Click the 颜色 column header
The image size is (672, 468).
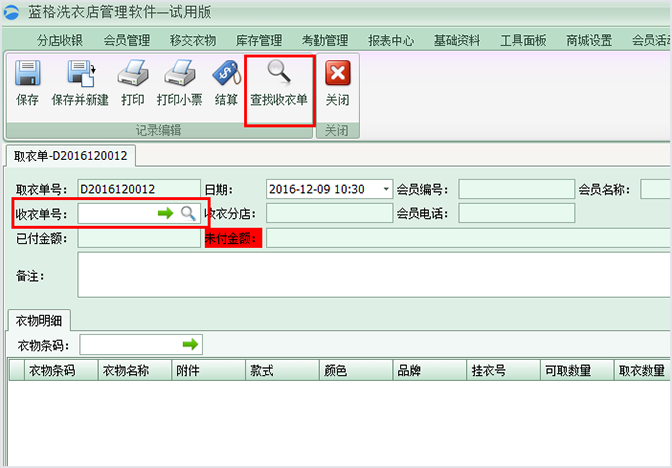point(356,370)
